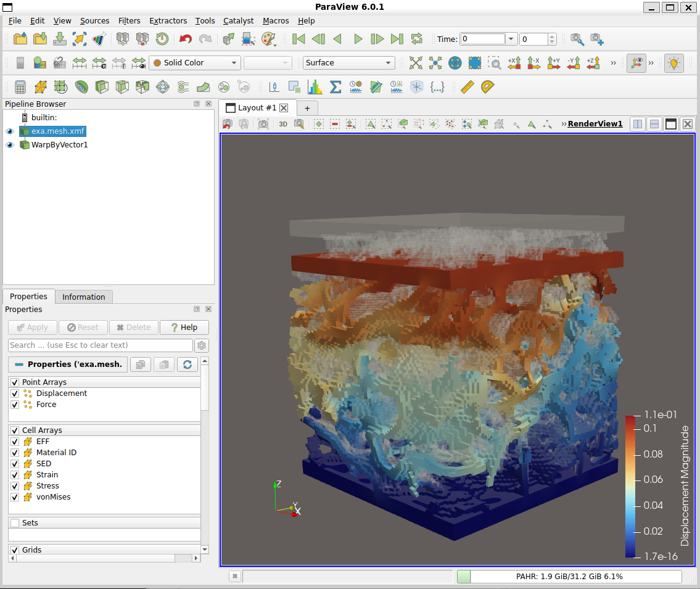Click the Play animation button
The image size is (700, 589).
point(358,39)
